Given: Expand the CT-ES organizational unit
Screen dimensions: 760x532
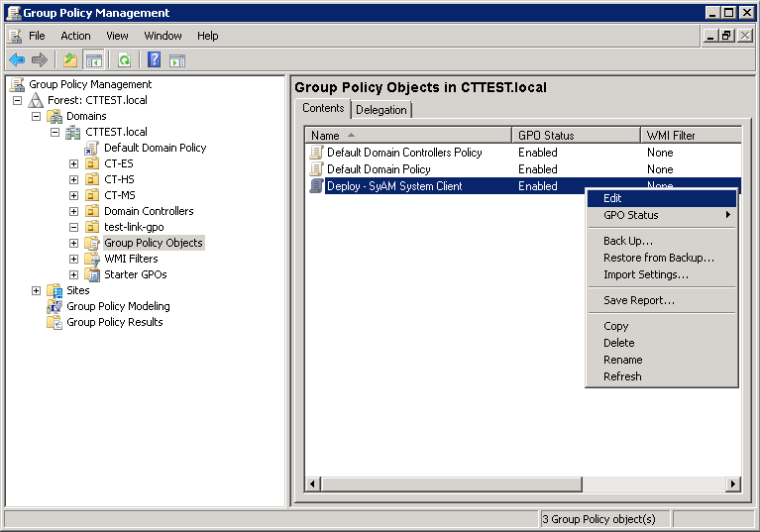Looking at the screenshot, I should [74, 163].
